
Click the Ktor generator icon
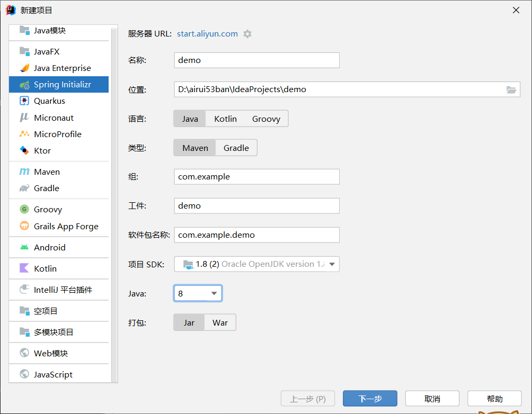[x=24, y=150]
